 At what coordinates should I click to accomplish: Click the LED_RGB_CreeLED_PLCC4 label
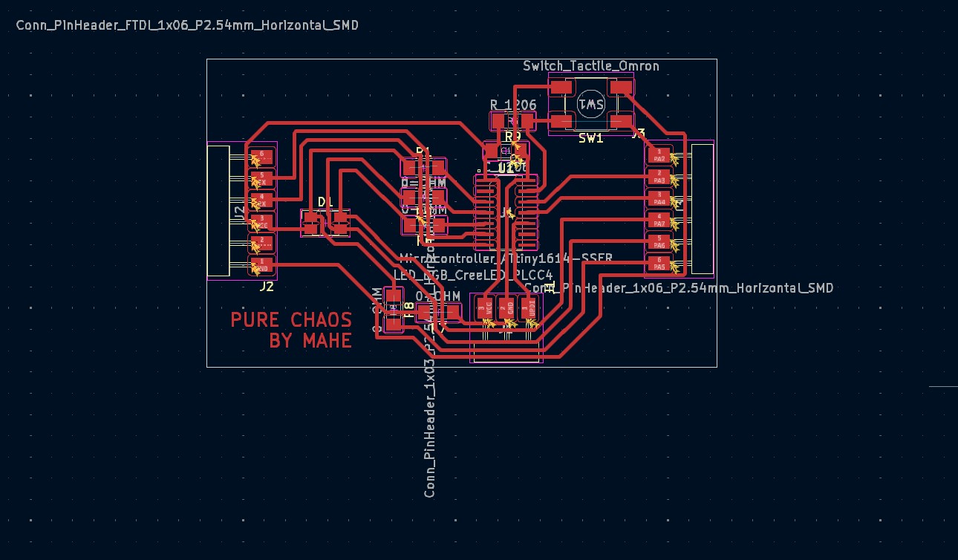click(x=473, y=275)
